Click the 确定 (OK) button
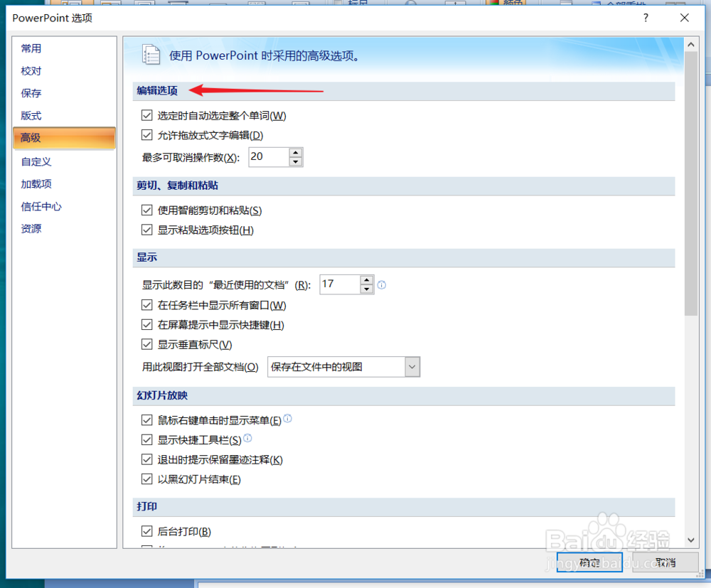This screenshot has width=711, height=588. click(589, 562)
